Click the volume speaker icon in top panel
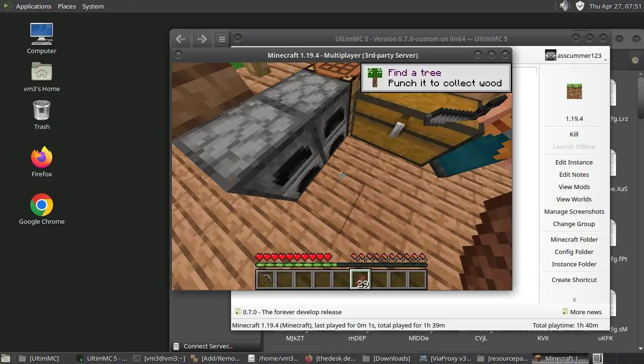The height and width of the screenshot is (364, 644). point(564,6)
